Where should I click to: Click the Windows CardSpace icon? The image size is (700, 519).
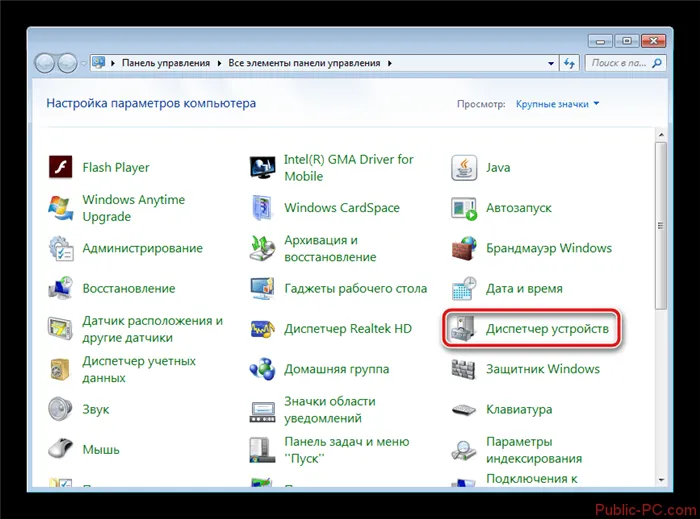point(263,208)
